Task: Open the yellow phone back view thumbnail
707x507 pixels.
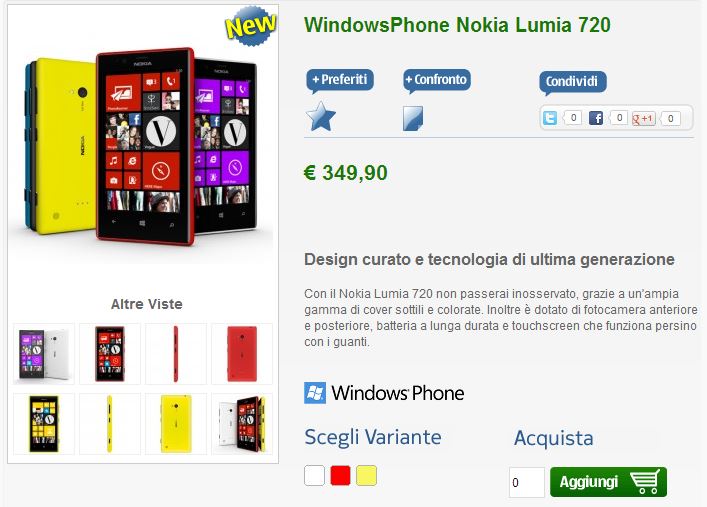Action: 176,424
